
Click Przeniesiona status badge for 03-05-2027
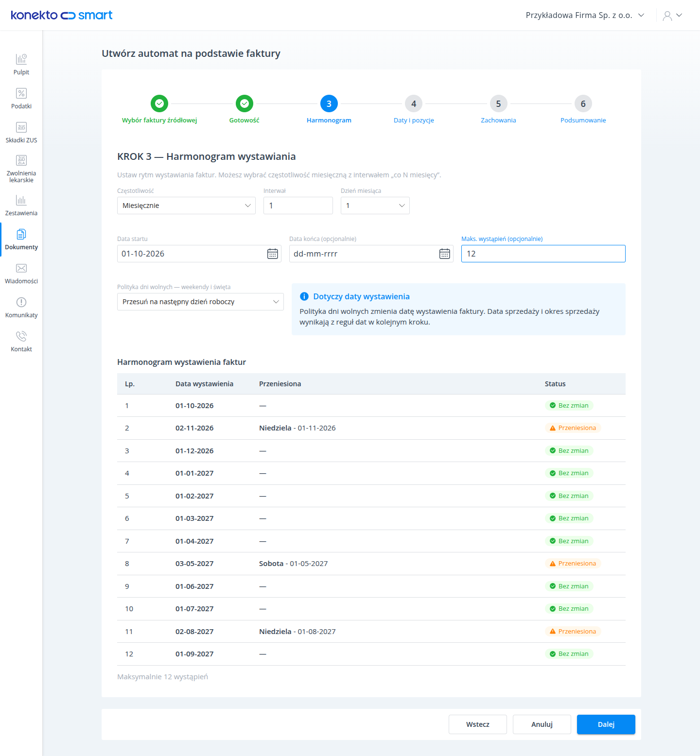coord(573,564)
